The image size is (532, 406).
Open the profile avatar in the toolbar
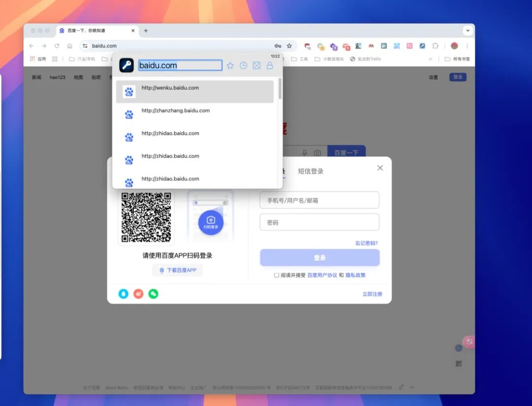coord(454,46)
